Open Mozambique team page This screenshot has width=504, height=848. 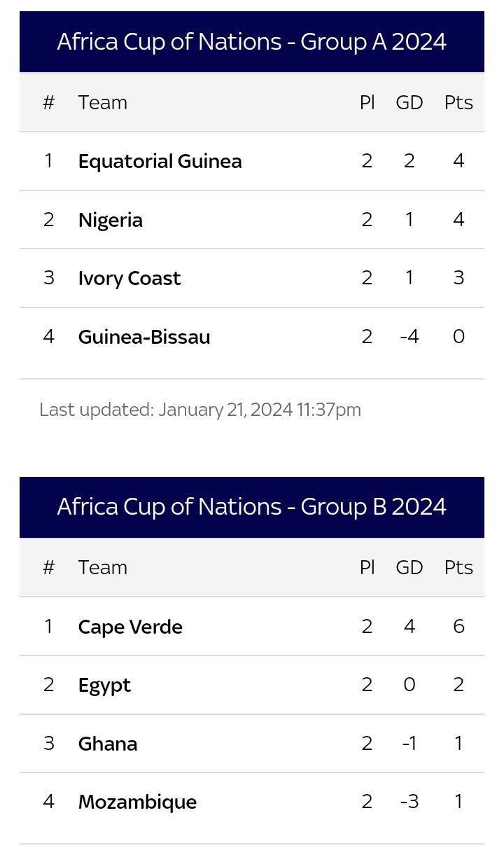[x=137, y=802]
